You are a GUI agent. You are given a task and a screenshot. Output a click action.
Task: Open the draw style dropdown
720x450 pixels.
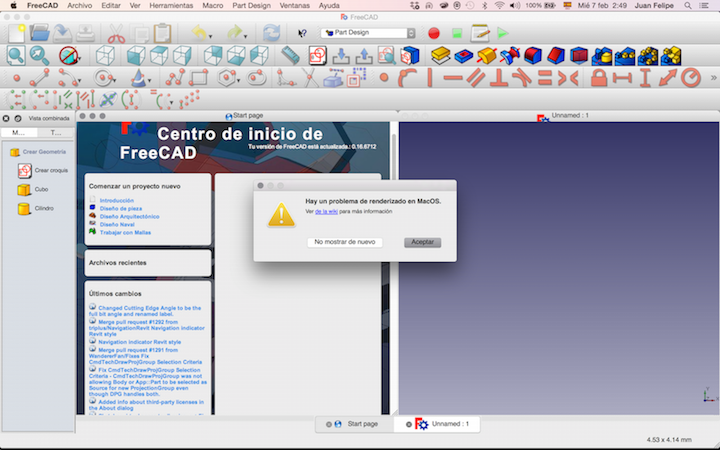pyautogui.click(x=79, y=59)
